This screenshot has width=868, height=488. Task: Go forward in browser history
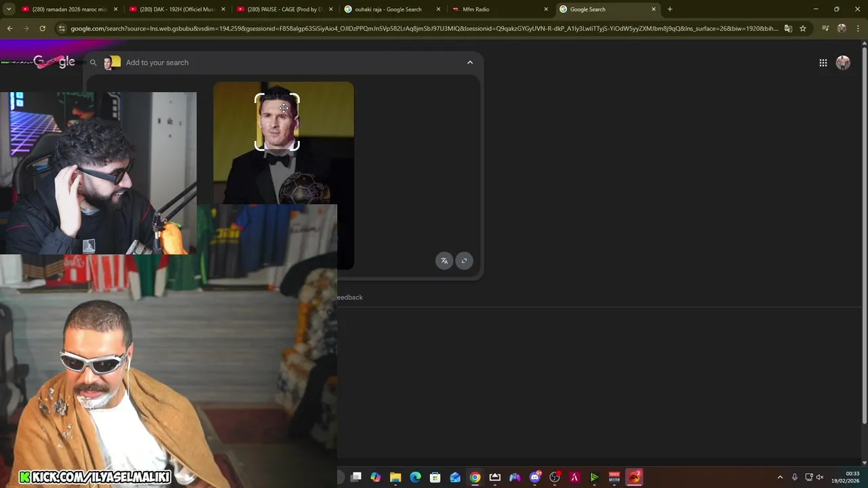26,28
